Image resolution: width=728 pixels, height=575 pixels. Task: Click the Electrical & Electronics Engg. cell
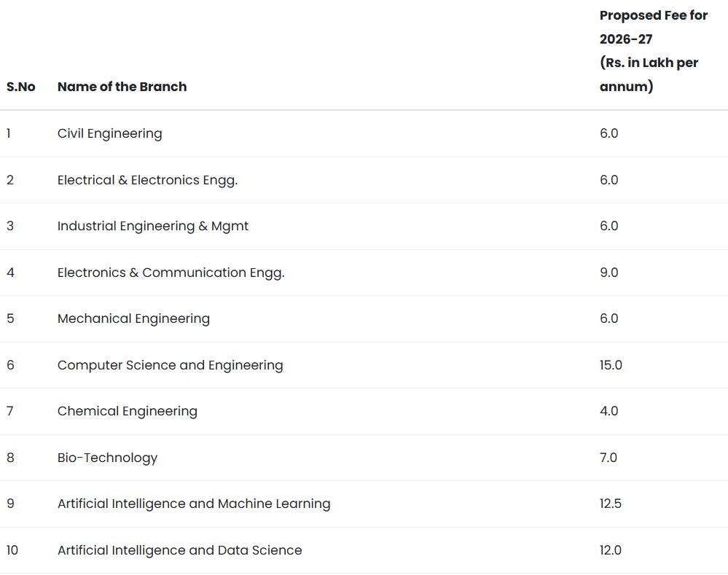tap(147, 180)
